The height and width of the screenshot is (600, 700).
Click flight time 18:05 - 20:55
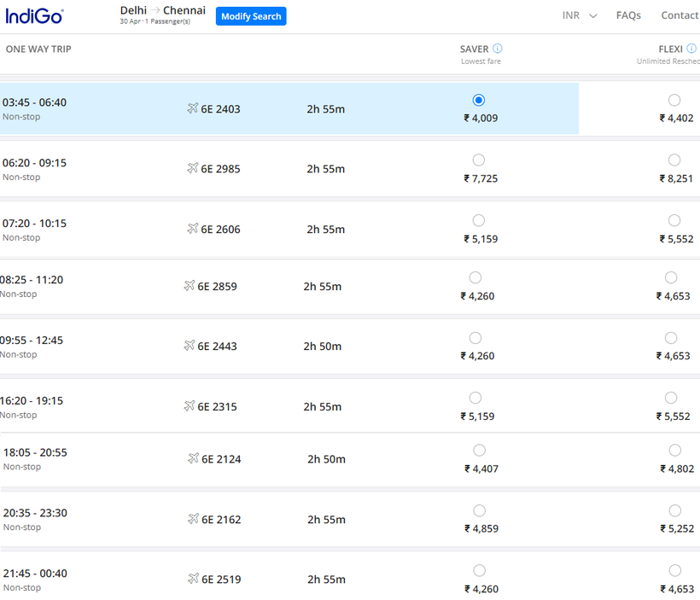[35, 452]
